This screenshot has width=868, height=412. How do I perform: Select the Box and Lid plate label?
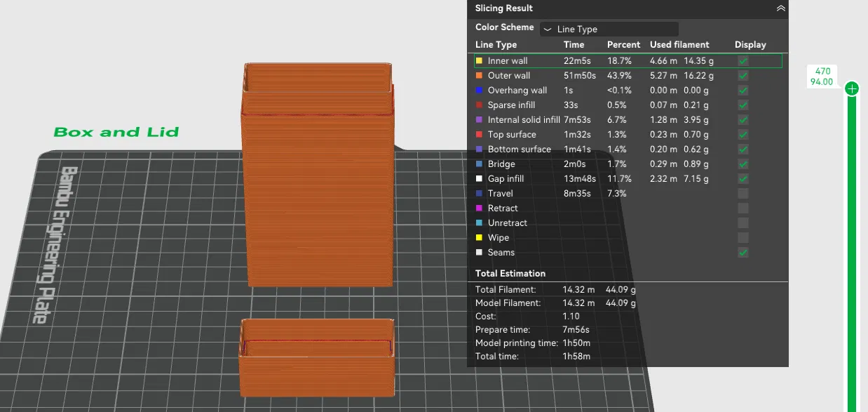click(116, 132)
